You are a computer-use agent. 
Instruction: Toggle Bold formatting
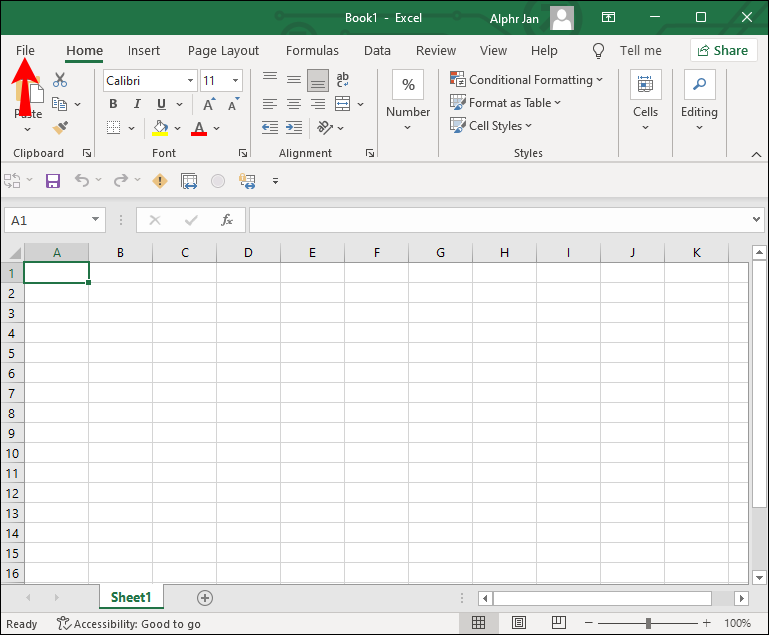click(113, 104)
